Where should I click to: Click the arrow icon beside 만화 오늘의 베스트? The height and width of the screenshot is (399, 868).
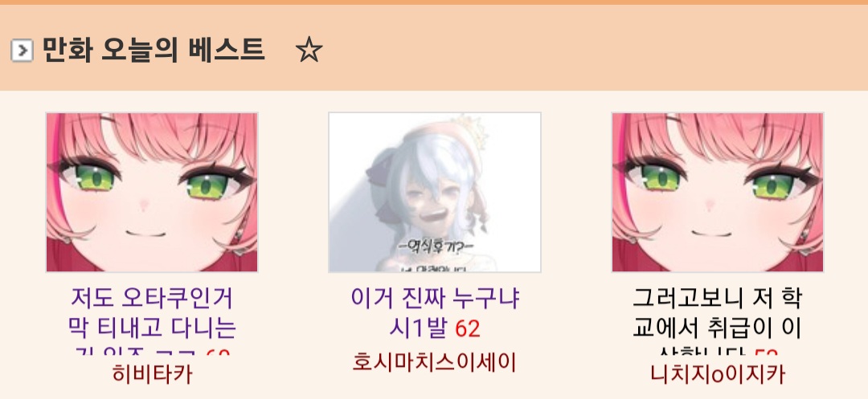click(23, 51)
